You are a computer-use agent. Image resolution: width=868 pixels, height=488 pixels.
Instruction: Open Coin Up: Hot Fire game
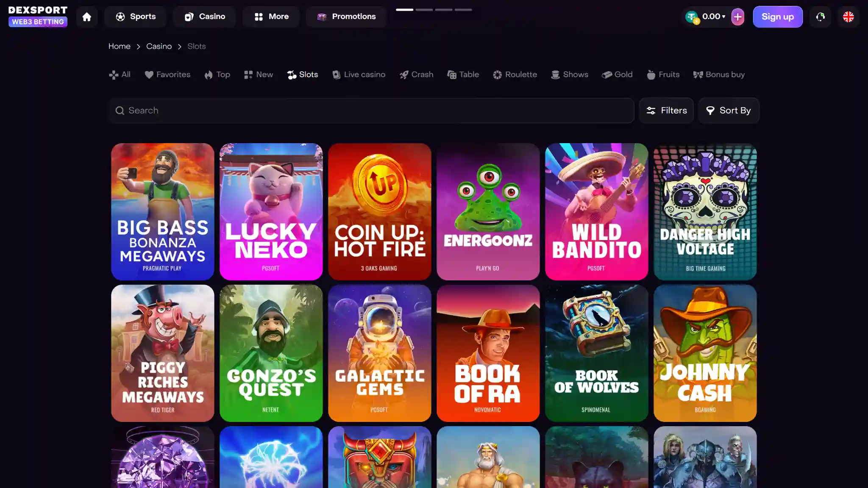tap(380, 212)
